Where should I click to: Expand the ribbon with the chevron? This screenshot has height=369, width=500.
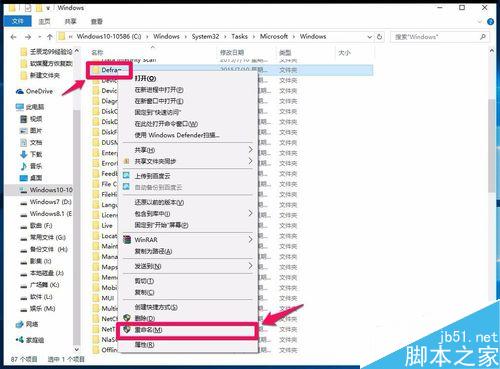(x=480, y=22)
